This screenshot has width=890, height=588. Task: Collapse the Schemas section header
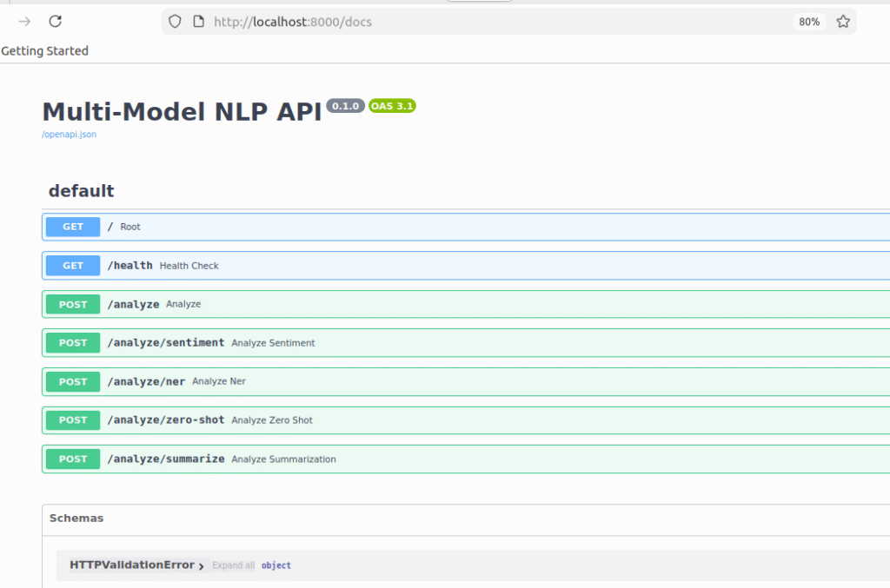tap(76, 519)
